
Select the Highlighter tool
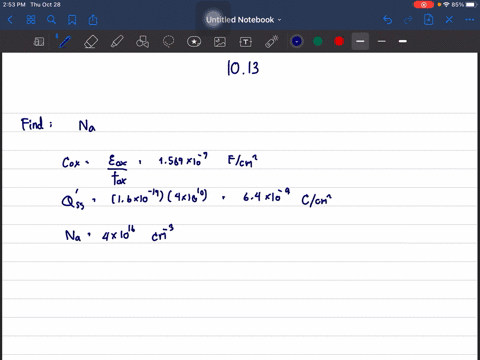coord(117,42)
